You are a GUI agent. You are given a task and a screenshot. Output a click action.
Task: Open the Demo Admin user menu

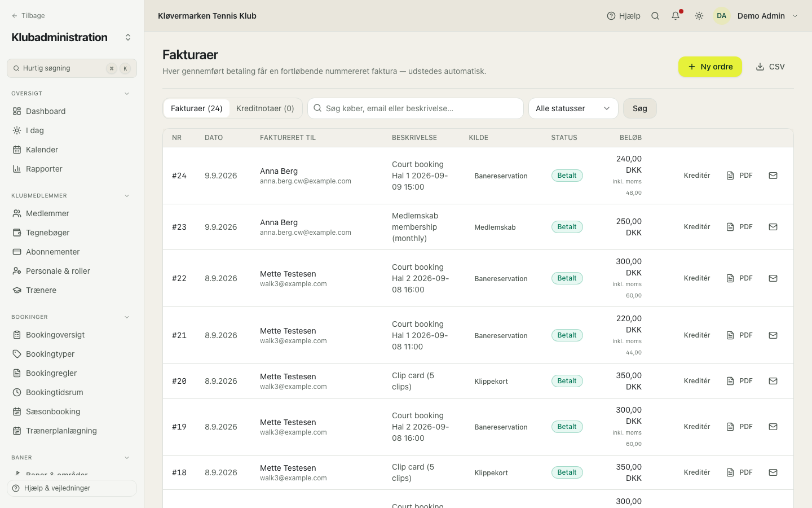point(756,16)
